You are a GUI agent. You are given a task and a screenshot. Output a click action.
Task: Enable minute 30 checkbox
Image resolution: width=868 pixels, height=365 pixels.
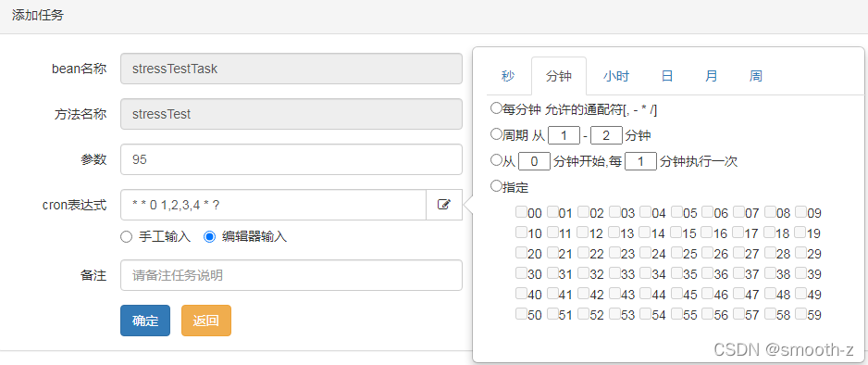522,273
